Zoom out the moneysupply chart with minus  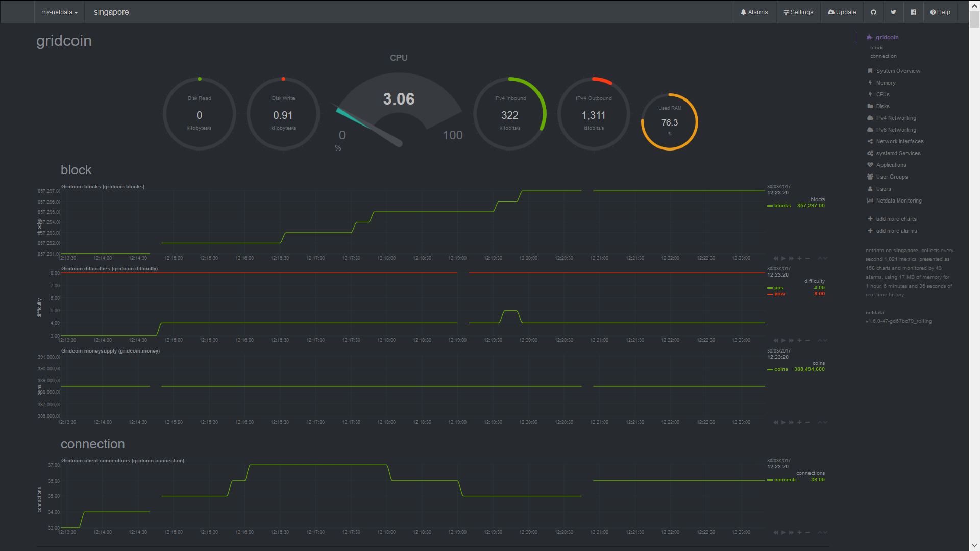(807, 422)
